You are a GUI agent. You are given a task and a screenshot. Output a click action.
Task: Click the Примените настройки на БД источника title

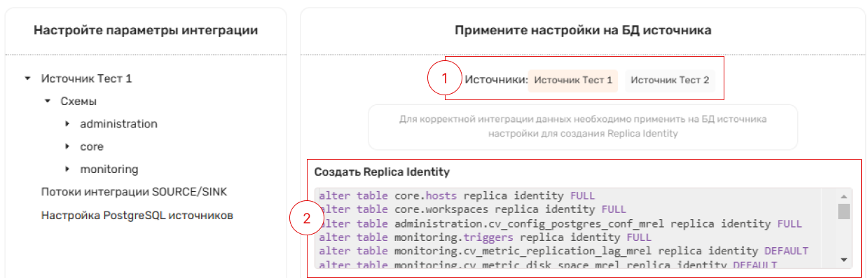click(583, 30)
